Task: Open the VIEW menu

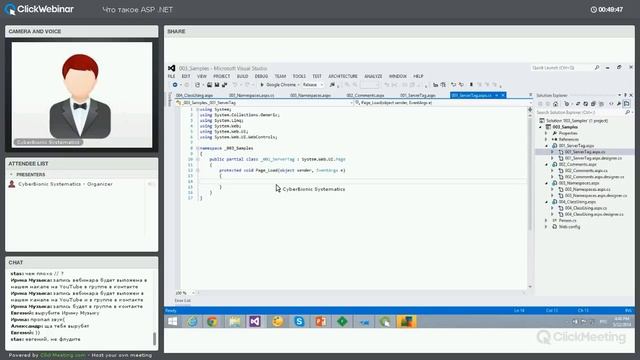Action: (202, 76)
